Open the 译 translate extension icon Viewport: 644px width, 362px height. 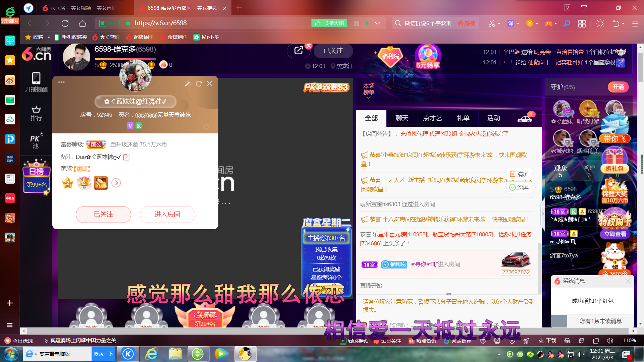tap(511, 23)
